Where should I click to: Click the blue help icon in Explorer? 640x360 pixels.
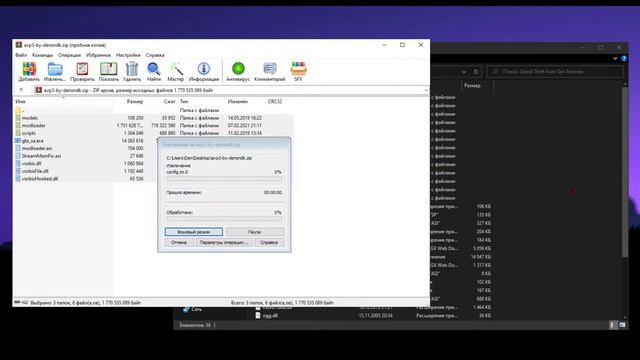(x=624, y=58)
